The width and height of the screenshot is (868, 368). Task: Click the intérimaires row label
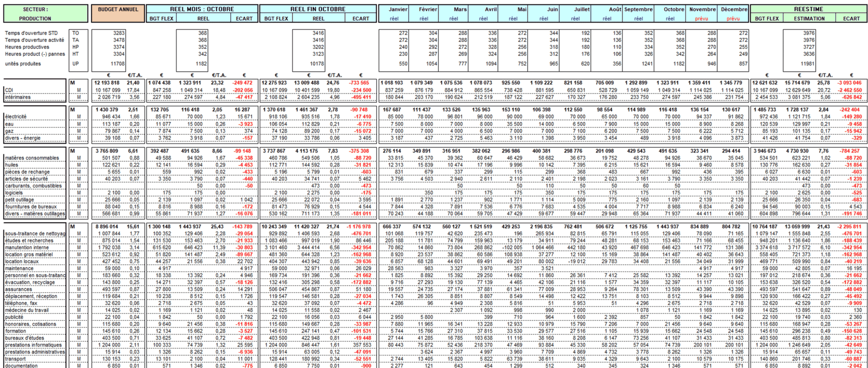(18, 97)
